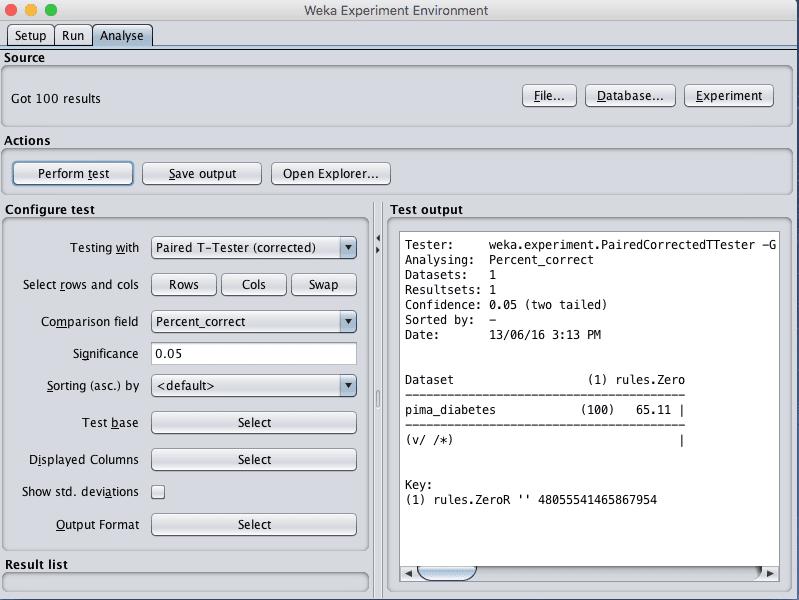Click the Rows selection button

[184, 284]
